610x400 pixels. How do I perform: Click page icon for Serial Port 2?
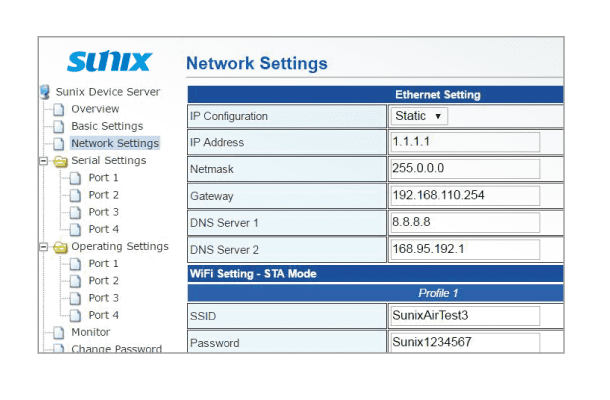(x=75, y=195)
